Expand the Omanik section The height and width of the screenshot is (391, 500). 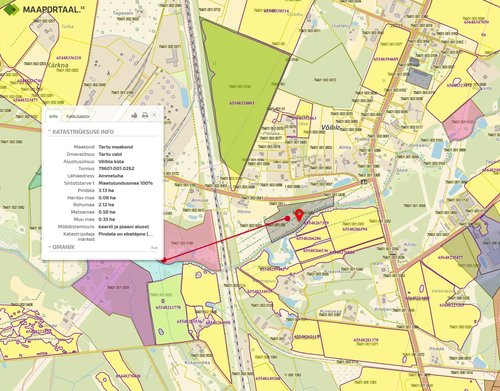[x=62, y=247]
